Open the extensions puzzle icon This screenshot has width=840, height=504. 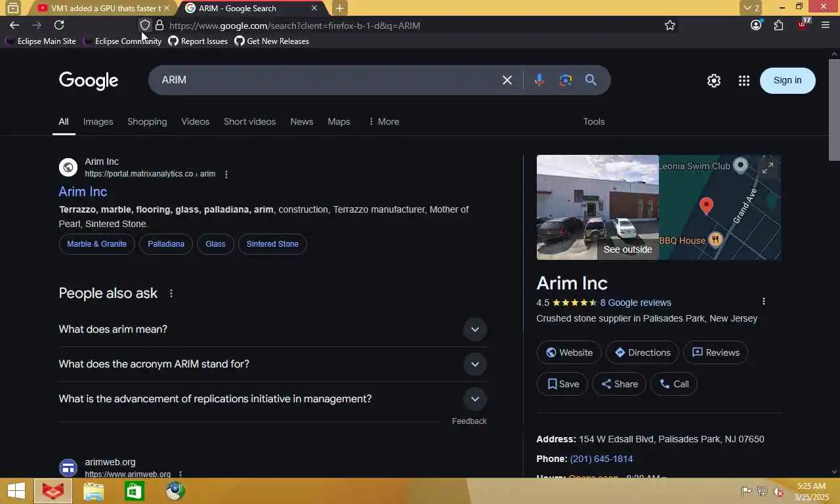778,25
